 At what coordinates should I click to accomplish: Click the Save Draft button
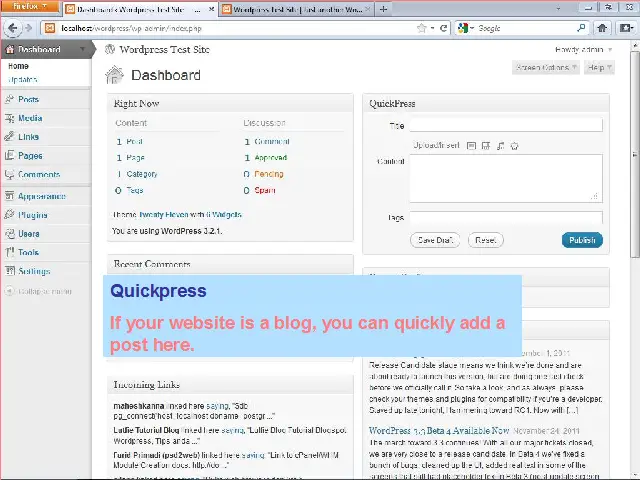(435, 240)
